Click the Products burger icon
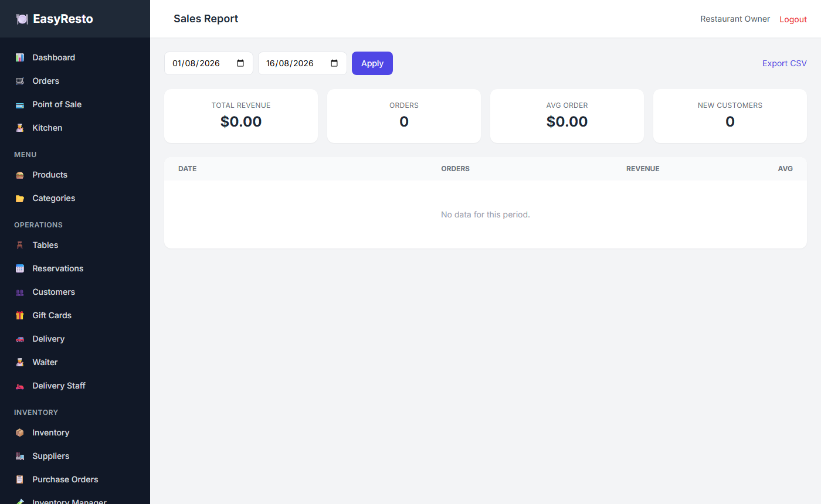 20,175
